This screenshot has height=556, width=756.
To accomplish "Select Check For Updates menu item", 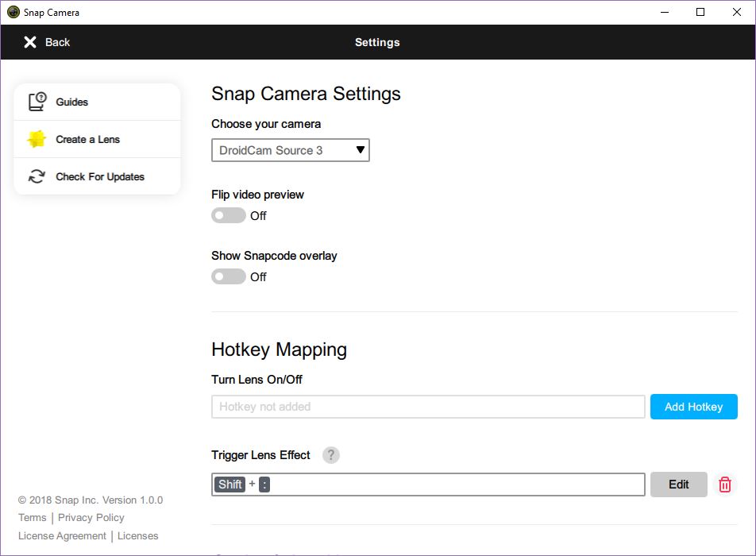I will coord(98,176).
